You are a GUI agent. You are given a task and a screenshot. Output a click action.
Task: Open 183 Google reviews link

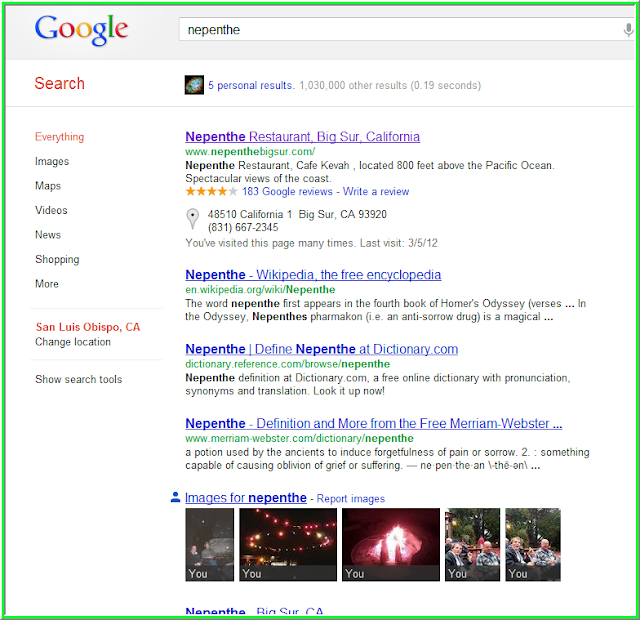point(287,191)
